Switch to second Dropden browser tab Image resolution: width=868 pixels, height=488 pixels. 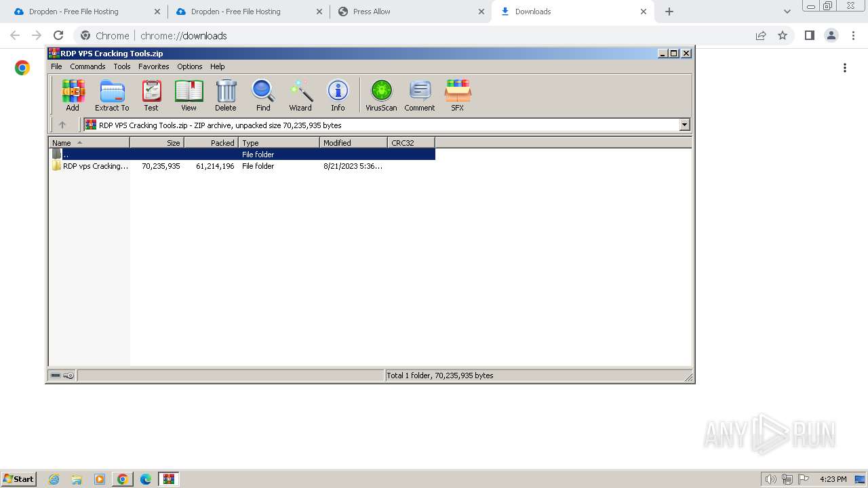[248, 12]
